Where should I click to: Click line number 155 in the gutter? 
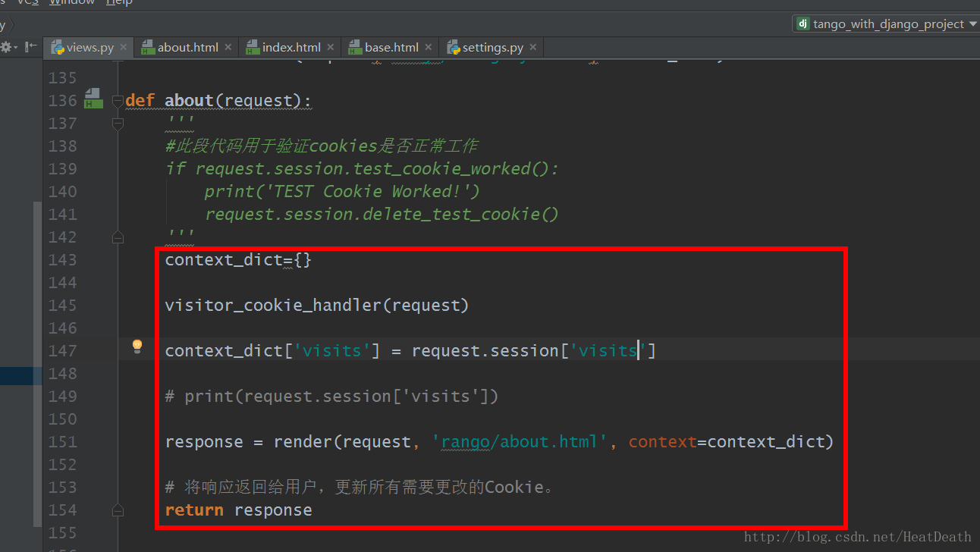(63, 532)
